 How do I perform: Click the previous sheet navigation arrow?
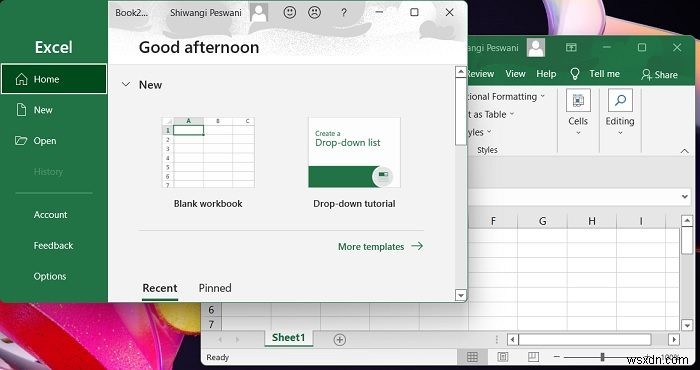(220, 340)
